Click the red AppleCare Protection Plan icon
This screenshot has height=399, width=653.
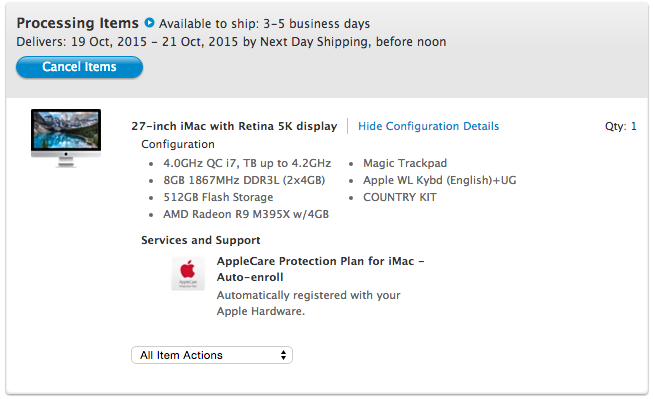click(x=188, y=274)
